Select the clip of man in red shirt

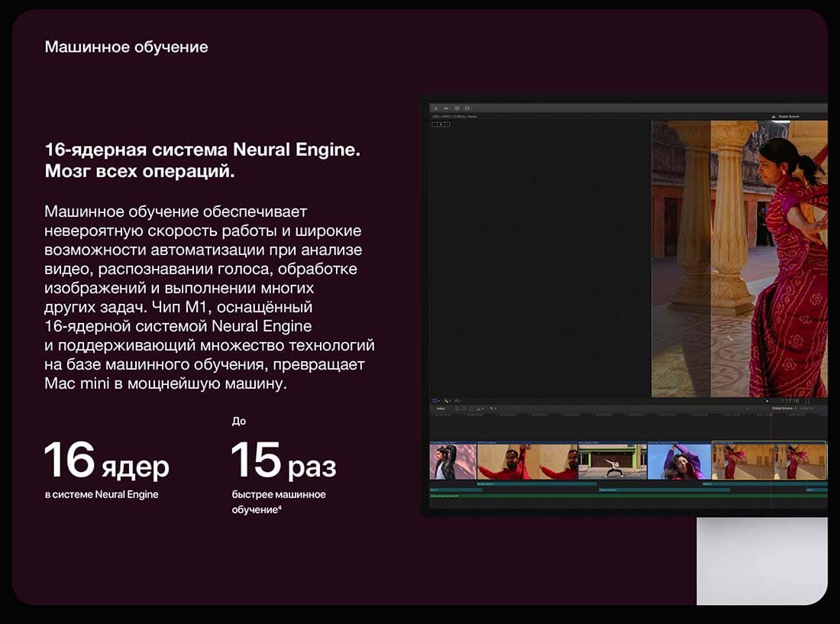(527, 461)
